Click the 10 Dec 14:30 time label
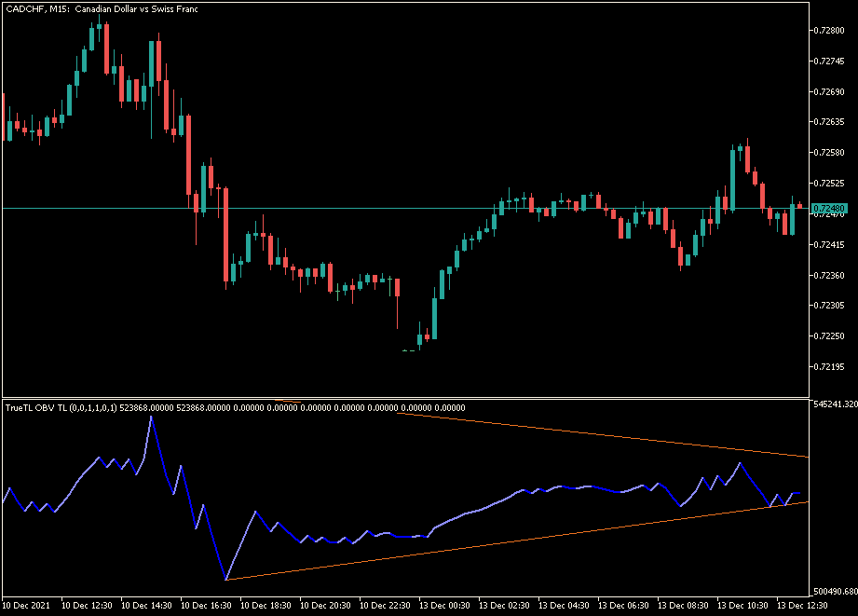This screenshot has height=616, width=858. coord(146,606)
